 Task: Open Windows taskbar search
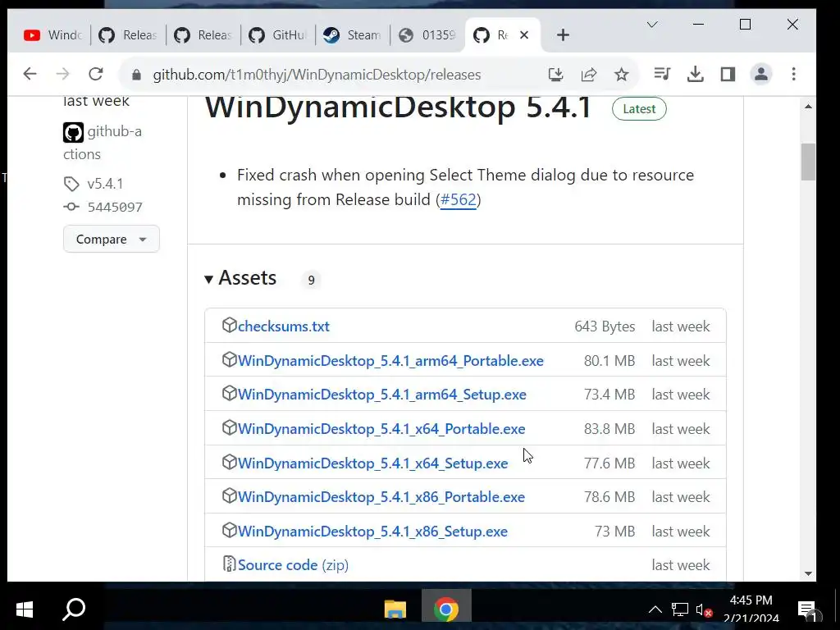[x=74, y=609]
